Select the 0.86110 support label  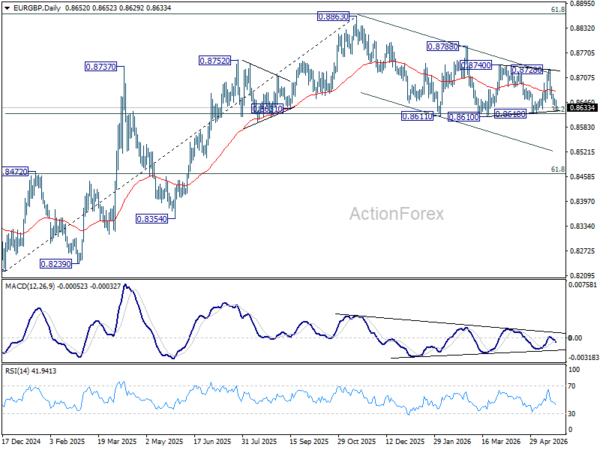[417, 116]
